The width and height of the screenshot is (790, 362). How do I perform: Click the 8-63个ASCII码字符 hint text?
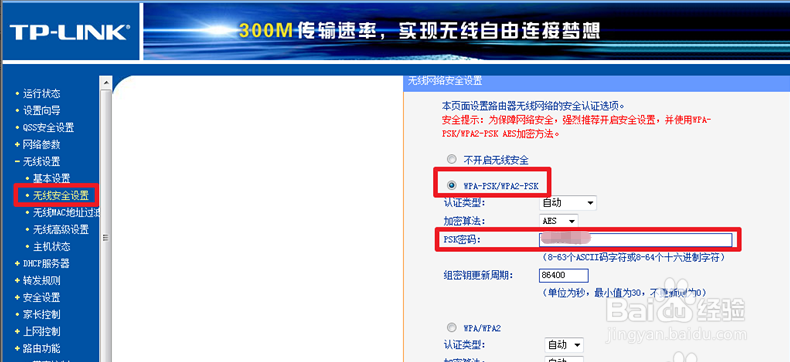click(634, 257)
